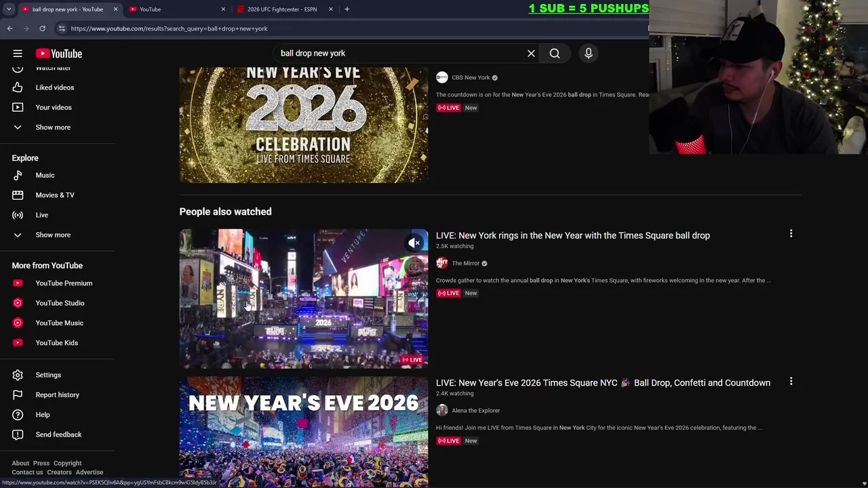
Task: Open YouTube Studio link
Action: coord(58,303)
